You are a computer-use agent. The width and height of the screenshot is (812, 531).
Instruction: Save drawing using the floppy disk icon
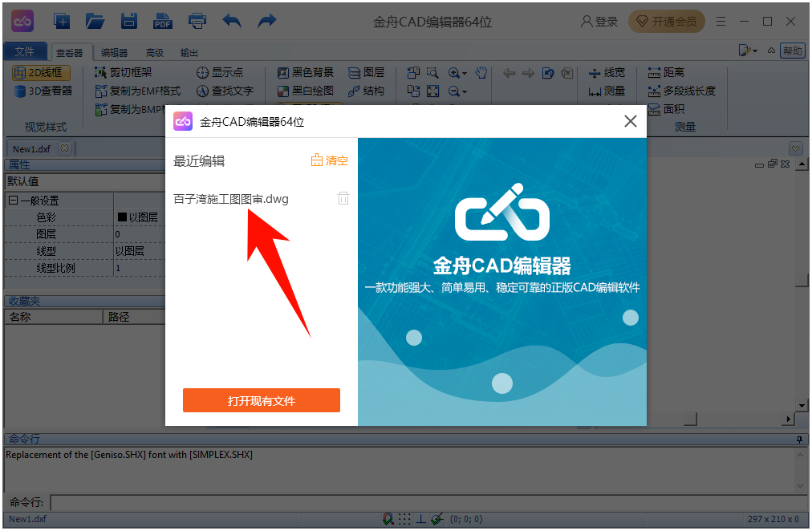coord(128,22)
